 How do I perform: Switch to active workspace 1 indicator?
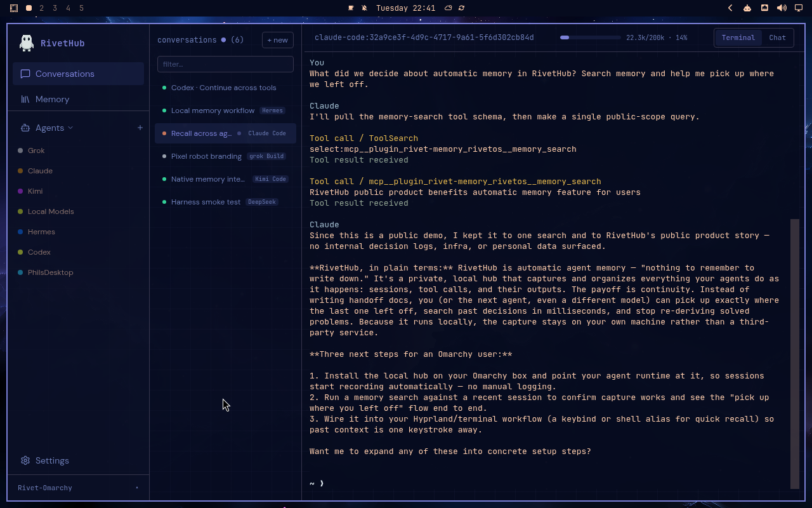(x=29, y=8)
